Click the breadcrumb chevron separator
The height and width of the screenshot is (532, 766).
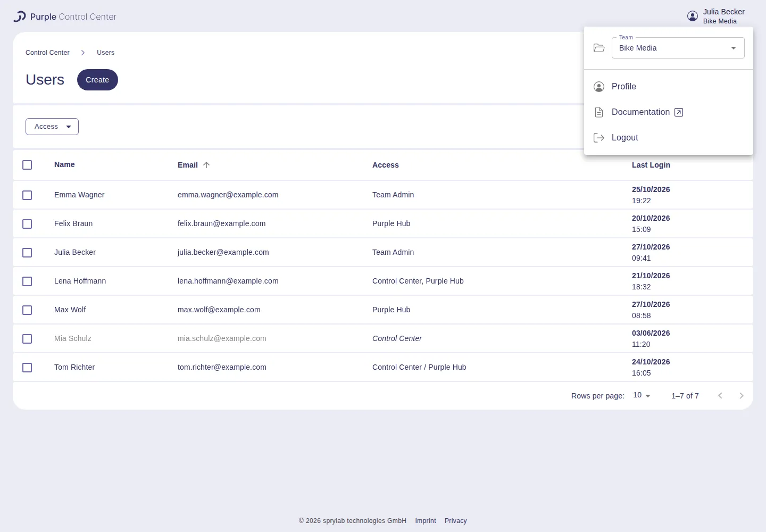(83, 53)
